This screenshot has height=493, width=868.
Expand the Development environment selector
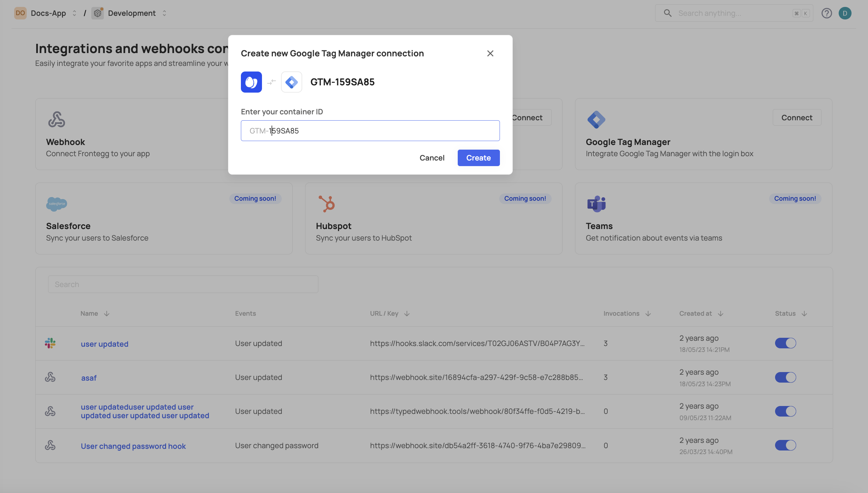[164, 13]
